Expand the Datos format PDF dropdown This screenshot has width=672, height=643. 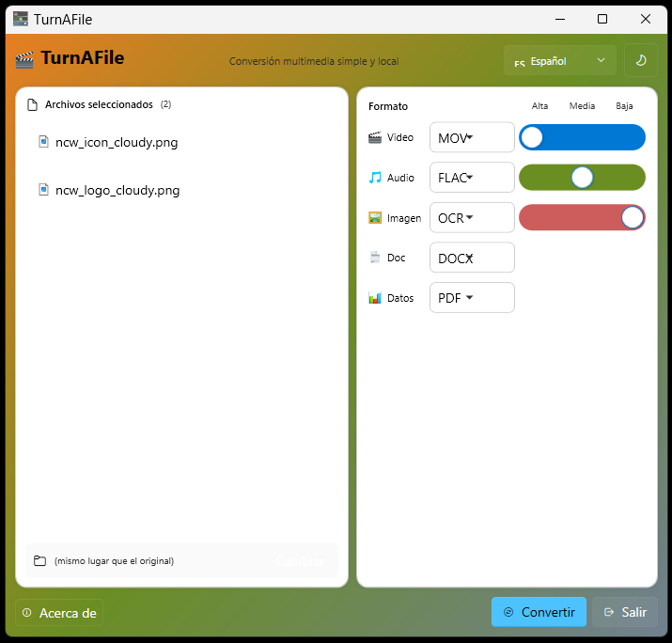click(472, 298)
